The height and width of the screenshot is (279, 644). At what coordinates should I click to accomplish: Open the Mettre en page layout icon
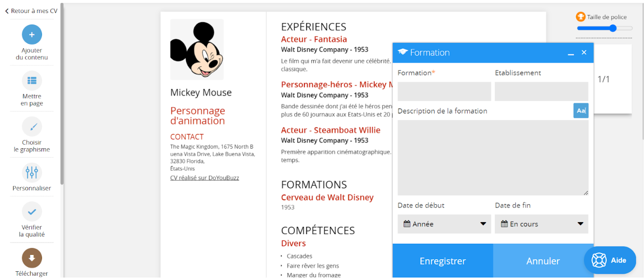tap(32, 81)
